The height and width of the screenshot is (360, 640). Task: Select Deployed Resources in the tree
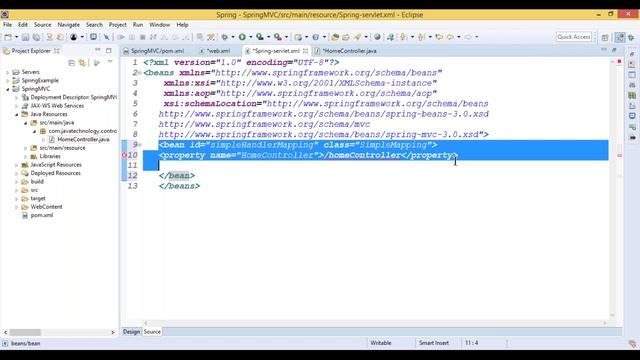[x=56, y=173]
